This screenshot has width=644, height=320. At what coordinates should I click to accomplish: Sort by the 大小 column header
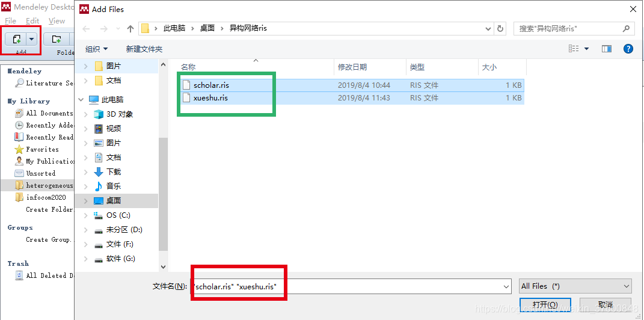click(502, 67)
